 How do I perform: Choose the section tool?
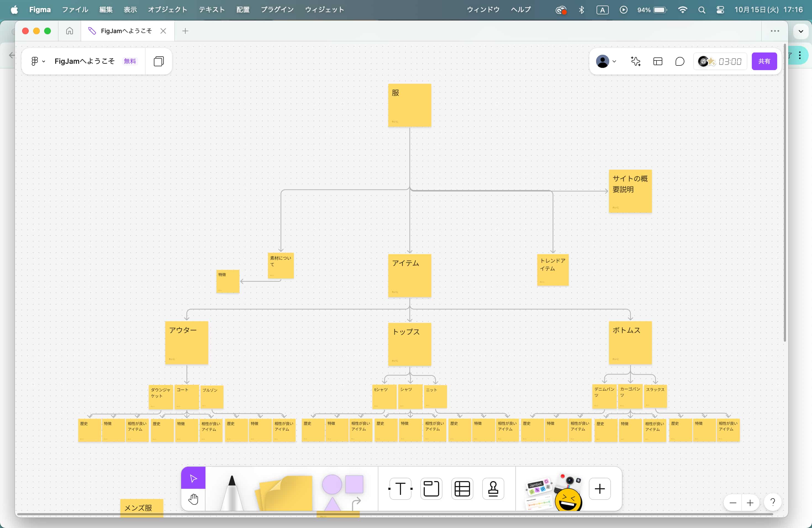click(x=431, y=489)
